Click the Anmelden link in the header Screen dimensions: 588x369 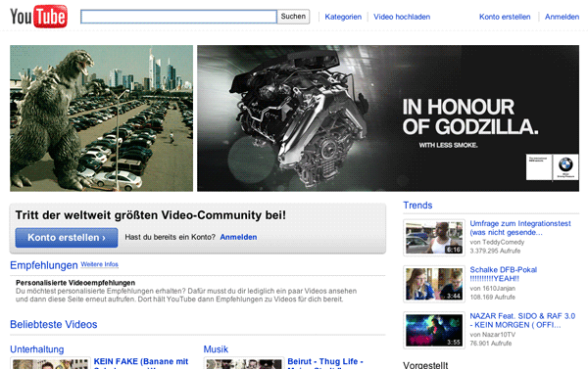562,17
